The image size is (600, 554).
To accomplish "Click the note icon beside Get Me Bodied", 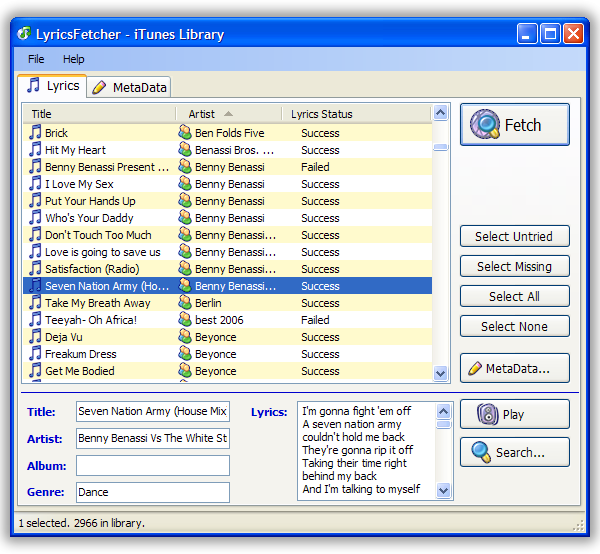I will coord(35,371).
